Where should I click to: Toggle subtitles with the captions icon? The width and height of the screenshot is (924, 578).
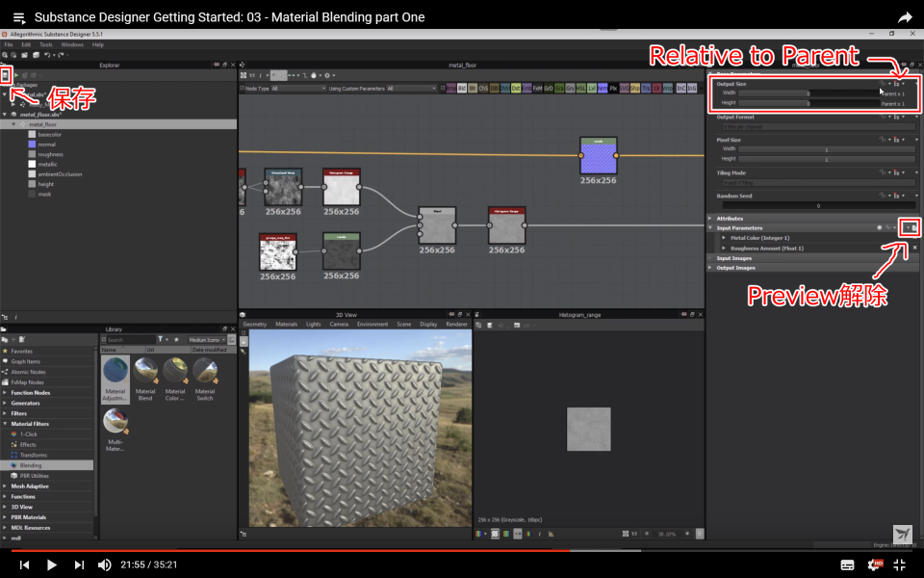pos(847,565)
